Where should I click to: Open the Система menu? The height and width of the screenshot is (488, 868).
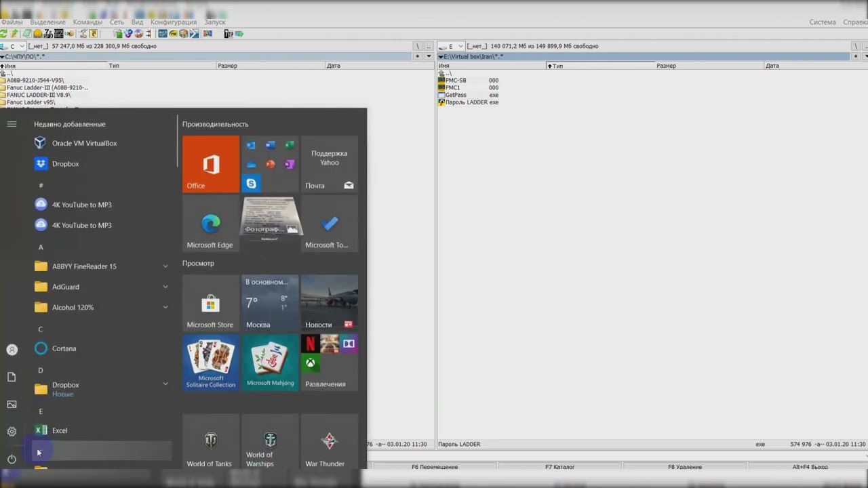tap(823, 22)
